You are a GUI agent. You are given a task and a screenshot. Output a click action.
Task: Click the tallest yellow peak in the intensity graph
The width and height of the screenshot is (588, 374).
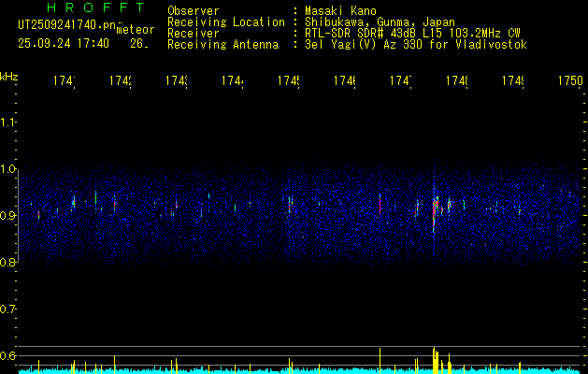point(434,360)
